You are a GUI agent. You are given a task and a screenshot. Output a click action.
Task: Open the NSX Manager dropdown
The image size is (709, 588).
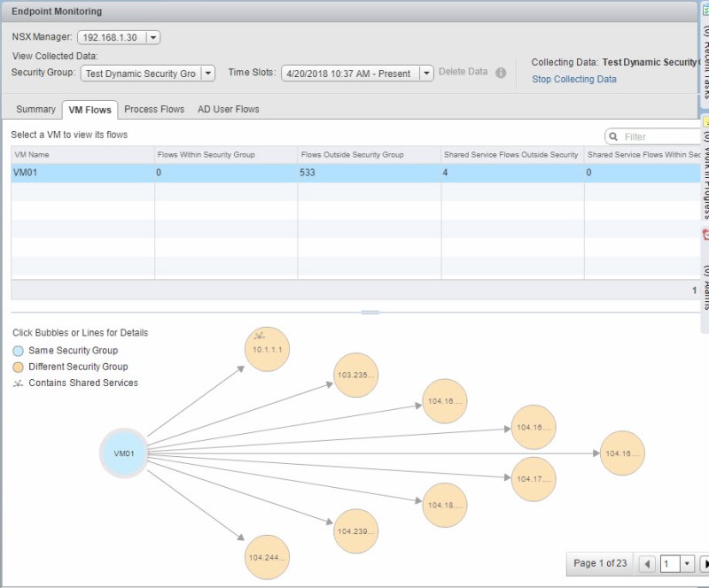tap(153, 37)
